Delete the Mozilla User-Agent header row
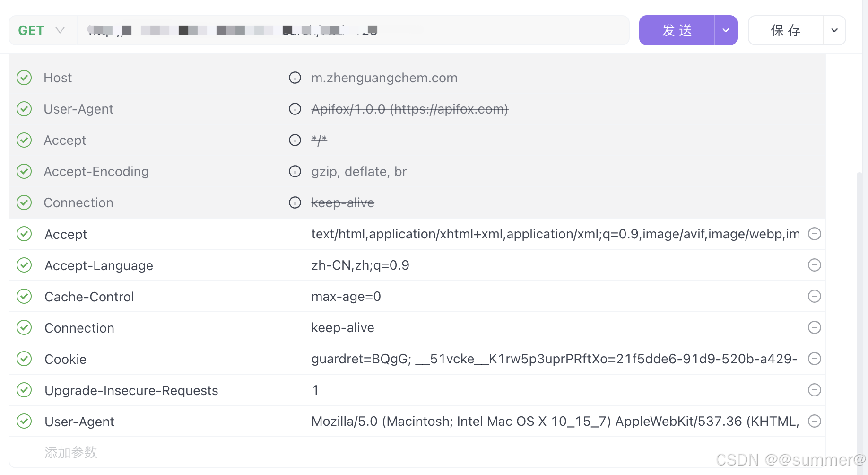Image resolution: width=868 pixels, height=475 pixels. [x=814, y=421]
